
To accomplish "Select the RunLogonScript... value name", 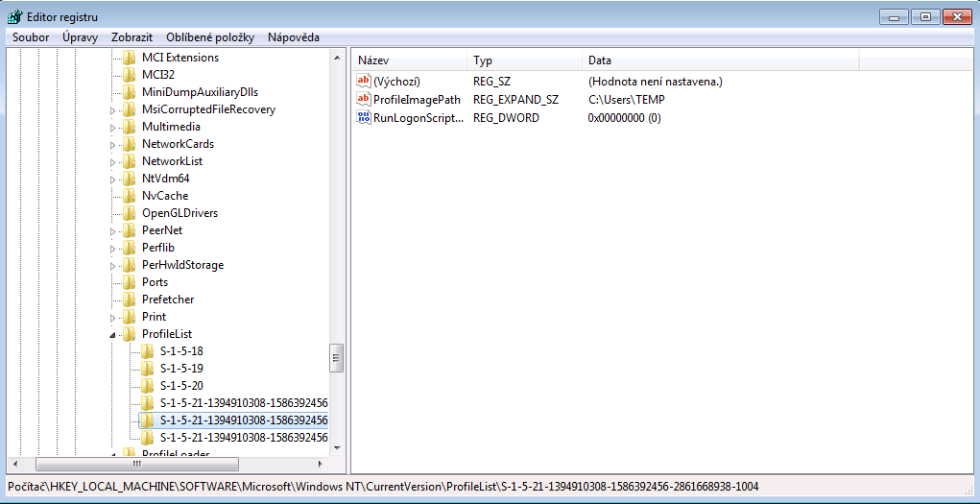I will click(x=418, y=117).
